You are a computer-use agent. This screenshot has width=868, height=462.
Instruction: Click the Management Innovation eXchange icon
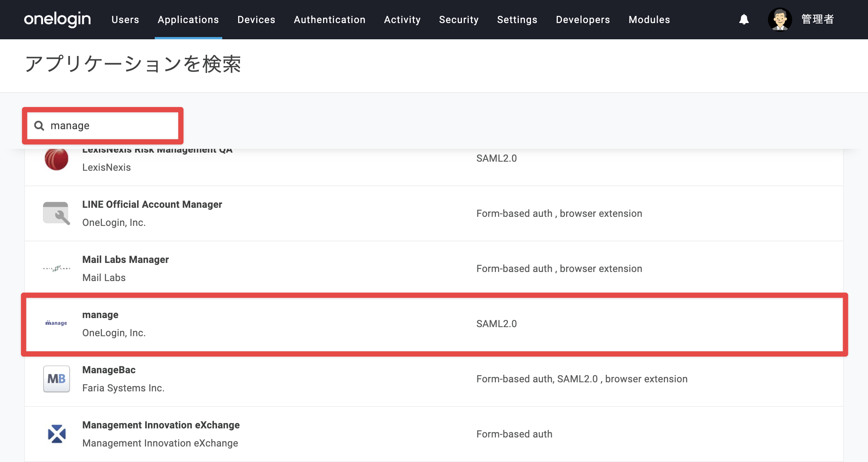(57, 434)
